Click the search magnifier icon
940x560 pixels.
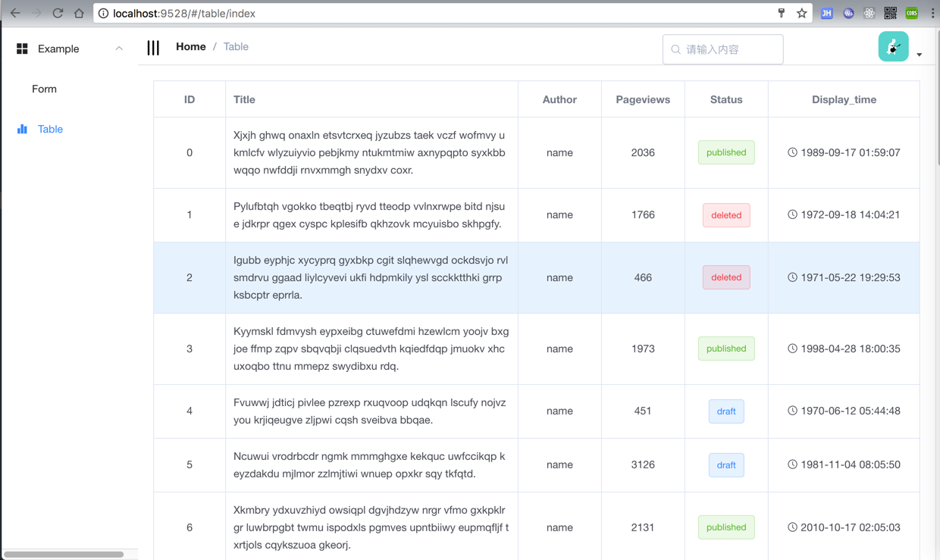675,49
